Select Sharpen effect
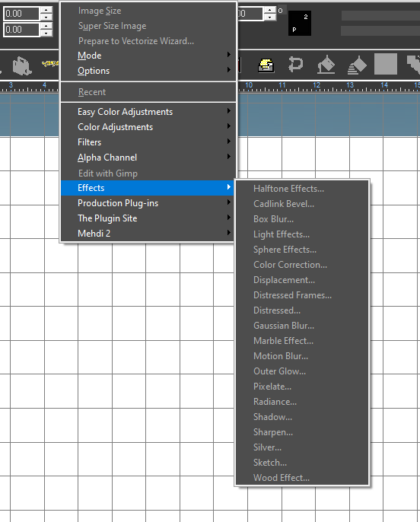This screenshot has width=420, height=522. 302,432
